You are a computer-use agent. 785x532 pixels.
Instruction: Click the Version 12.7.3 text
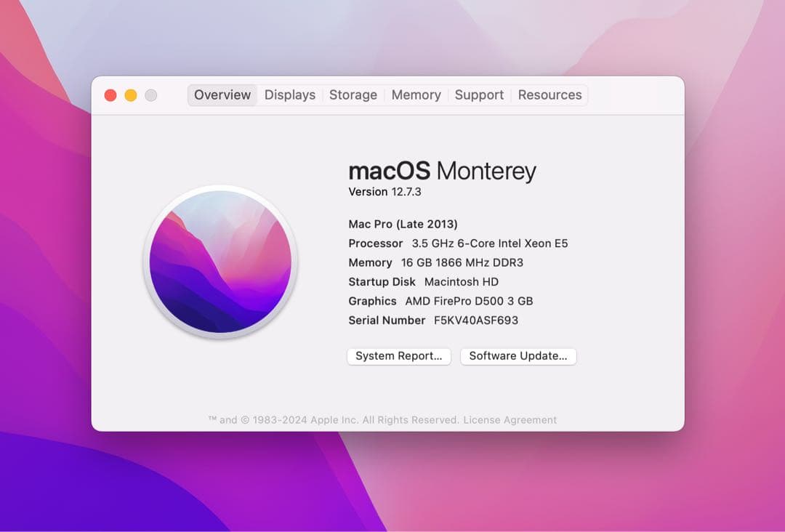pyautogui.click(x=385, y=192)
